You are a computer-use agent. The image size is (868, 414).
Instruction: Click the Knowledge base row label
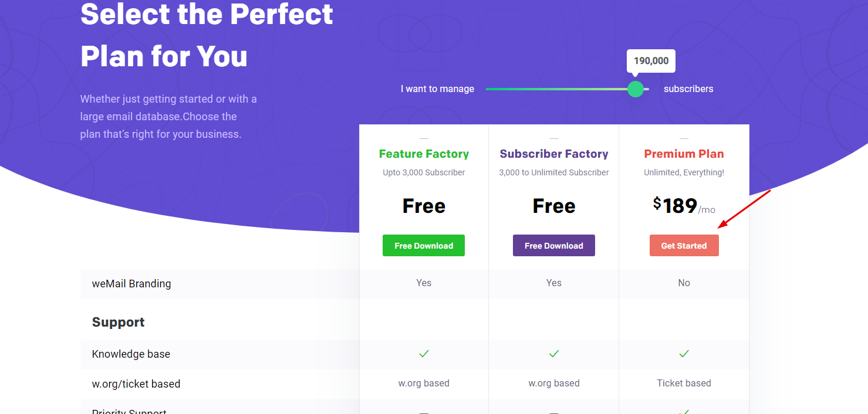[x=130, y=354]
